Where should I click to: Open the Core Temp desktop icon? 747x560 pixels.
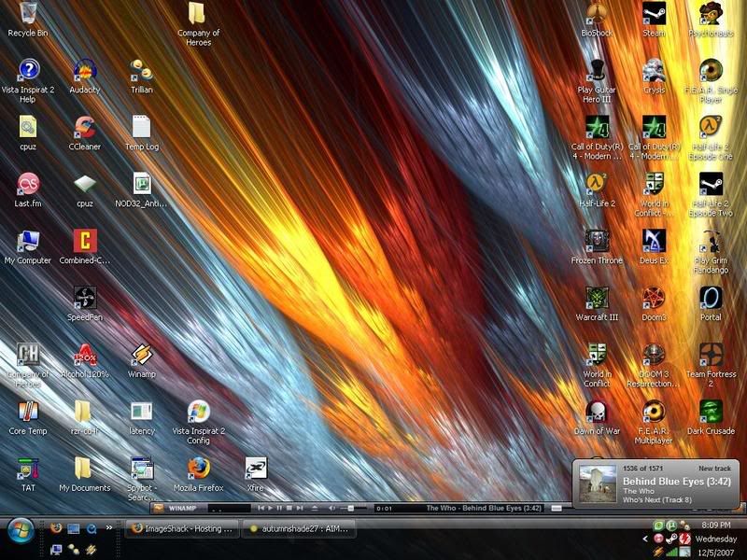point(28,417)
